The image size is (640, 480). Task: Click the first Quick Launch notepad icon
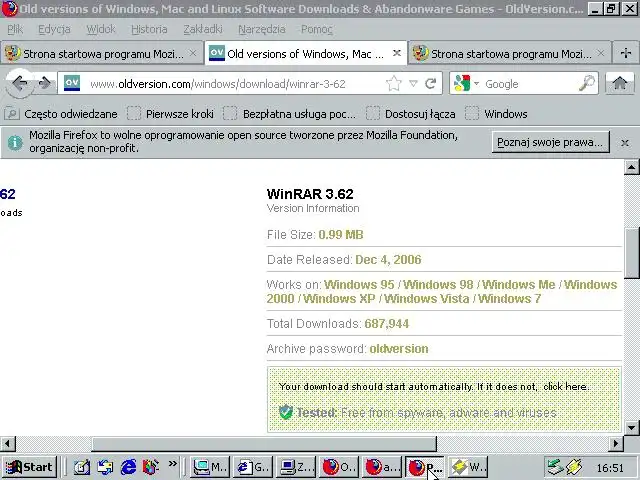[82, 467]
